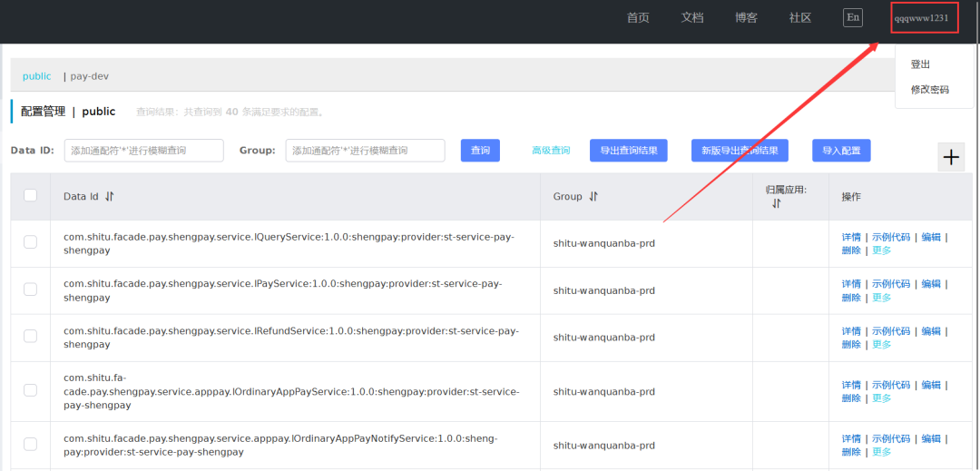Check the IPayService row checkbox
The width and height of the screenshot is (980, 471).
[x=30, y=289]
